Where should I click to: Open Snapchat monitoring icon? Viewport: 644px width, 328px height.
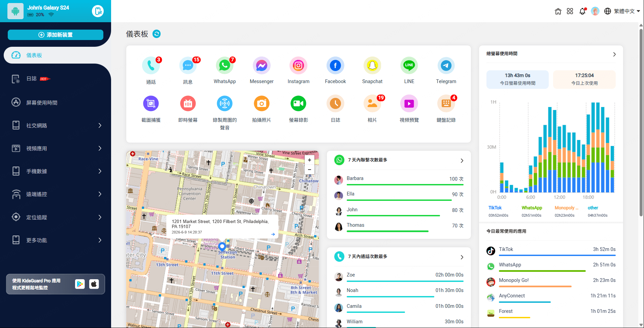coord(372,66)
